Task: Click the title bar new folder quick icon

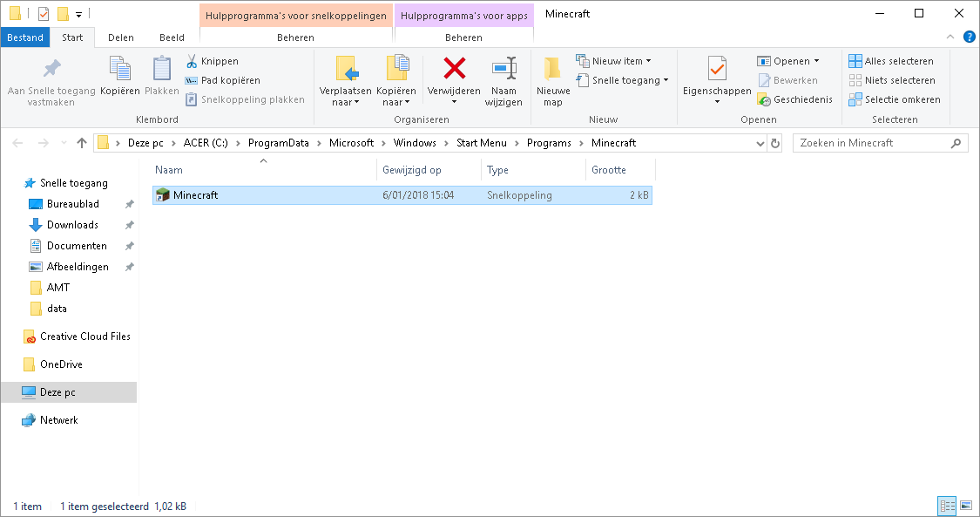Action: [63, 13]
